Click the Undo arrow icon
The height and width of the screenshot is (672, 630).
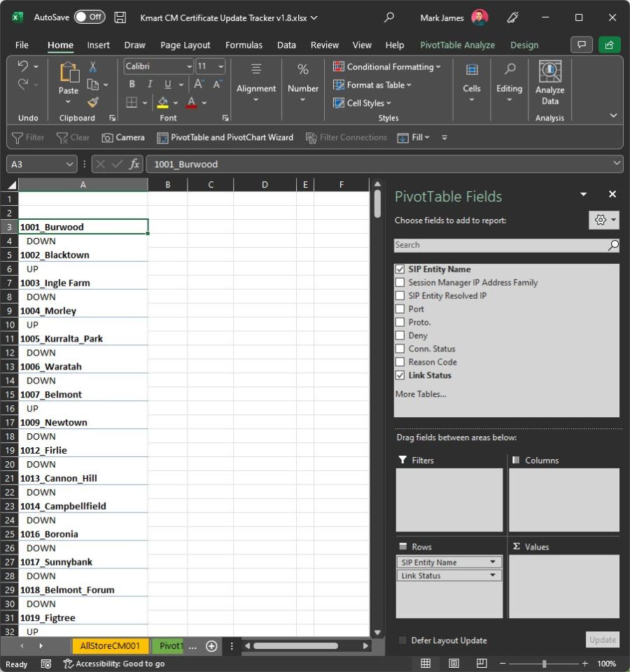[x=22, y=66]
